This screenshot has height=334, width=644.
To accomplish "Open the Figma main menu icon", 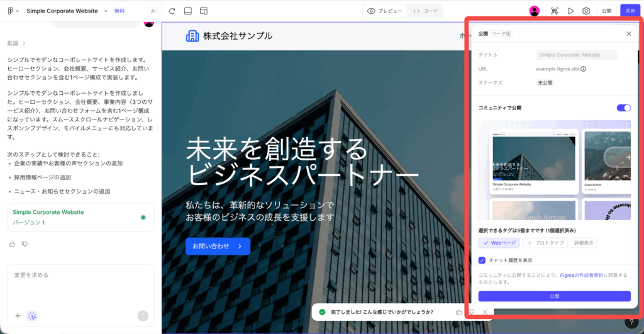I will point(11,11).
